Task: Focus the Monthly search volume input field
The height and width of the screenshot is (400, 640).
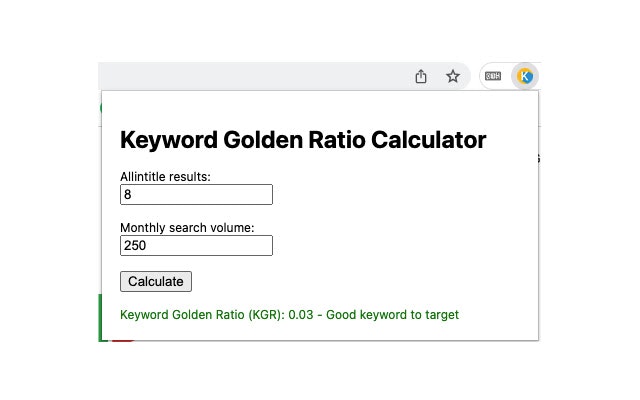Action: 196,245
